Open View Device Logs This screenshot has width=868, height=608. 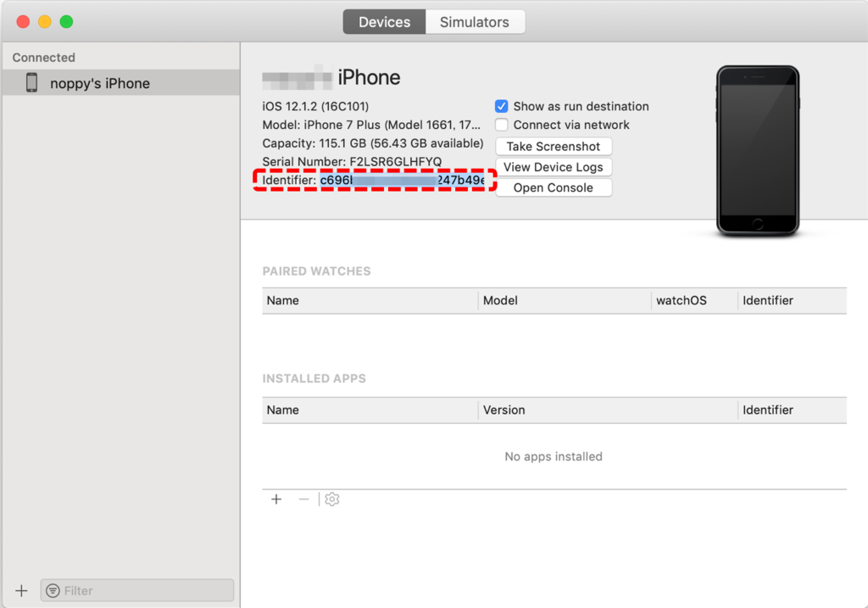point(553,167)
